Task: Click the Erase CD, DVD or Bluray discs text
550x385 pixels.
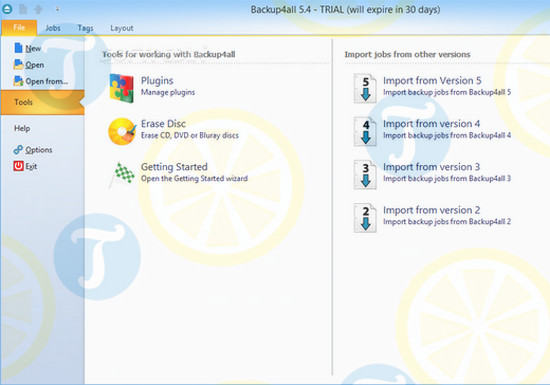Action: click(x=190, y=135)
